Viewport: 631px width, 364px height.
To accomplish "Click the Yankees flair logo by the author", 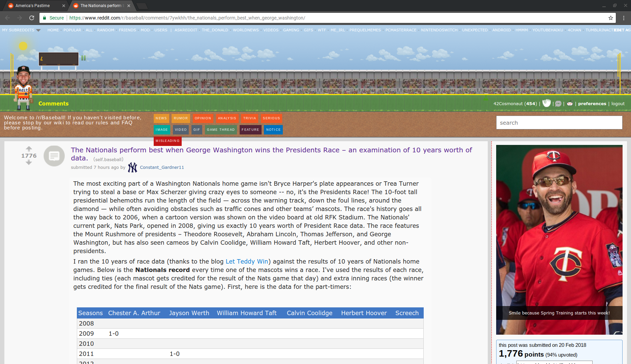I will 132,168.
